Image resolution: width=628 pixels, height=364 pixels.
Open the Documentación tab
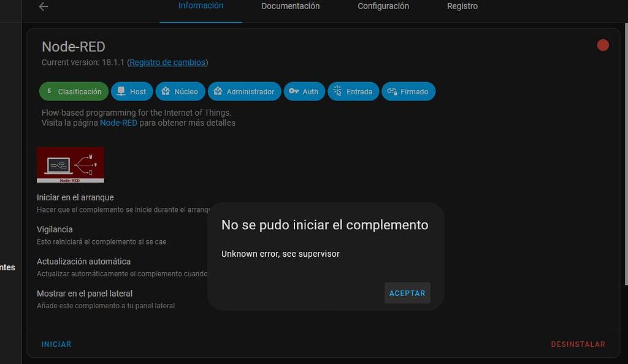point(291,6)
